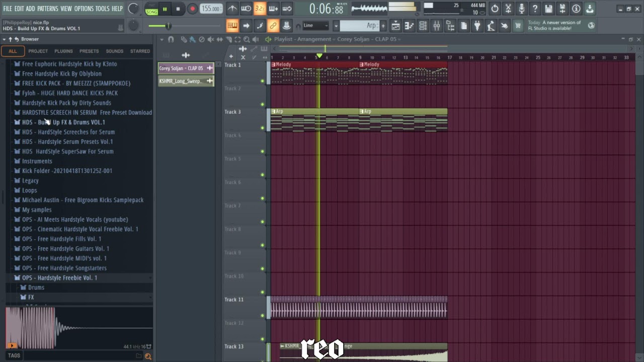
Task: Click the undo history icon
Action: tap(495, 9)
